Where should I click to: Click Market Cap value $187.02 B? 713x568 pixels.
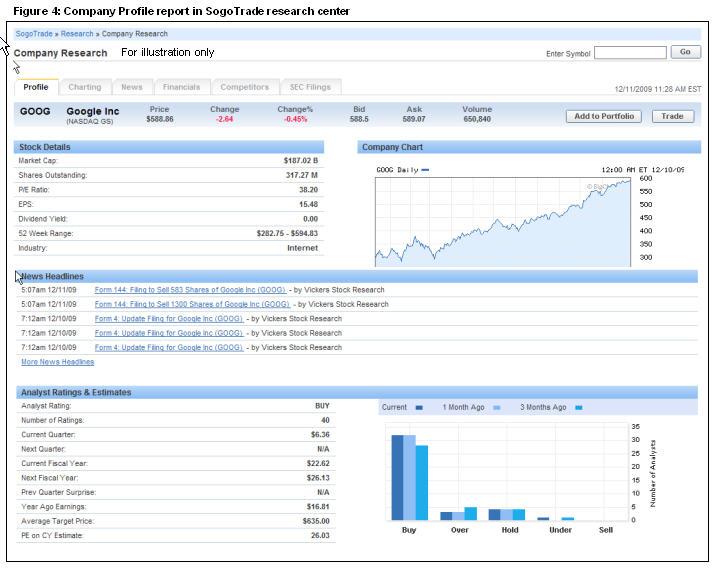301,161
